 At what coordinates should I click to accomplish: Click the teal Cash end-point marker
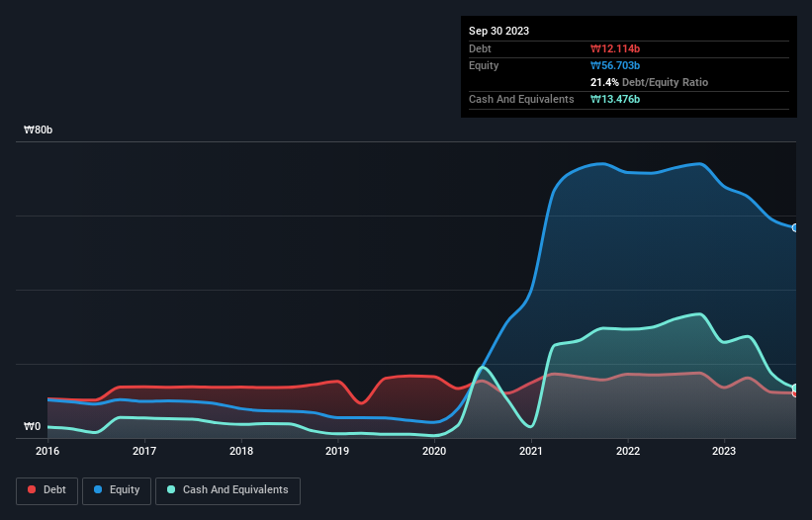795,389
